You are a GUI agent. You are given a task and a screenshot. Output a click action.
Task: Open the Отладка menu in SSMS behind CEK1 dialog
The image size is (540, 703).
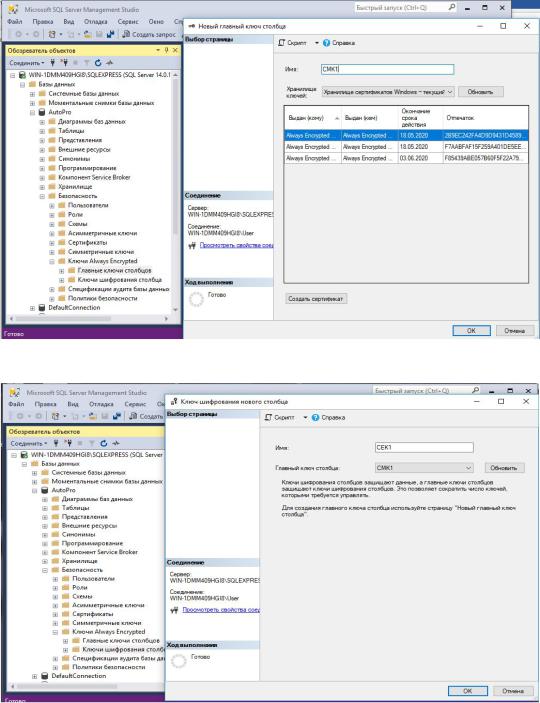[x=99, y=404]
